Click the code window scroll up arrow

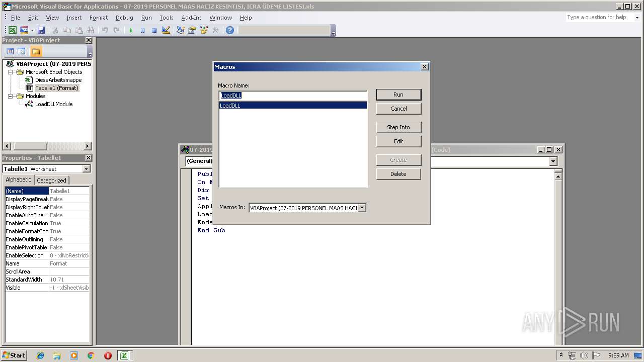558,175
